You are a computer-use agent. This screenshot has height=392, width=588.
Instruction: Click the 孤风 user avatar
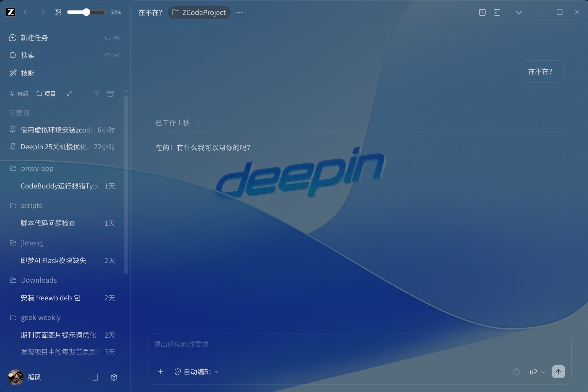point(16,377)
